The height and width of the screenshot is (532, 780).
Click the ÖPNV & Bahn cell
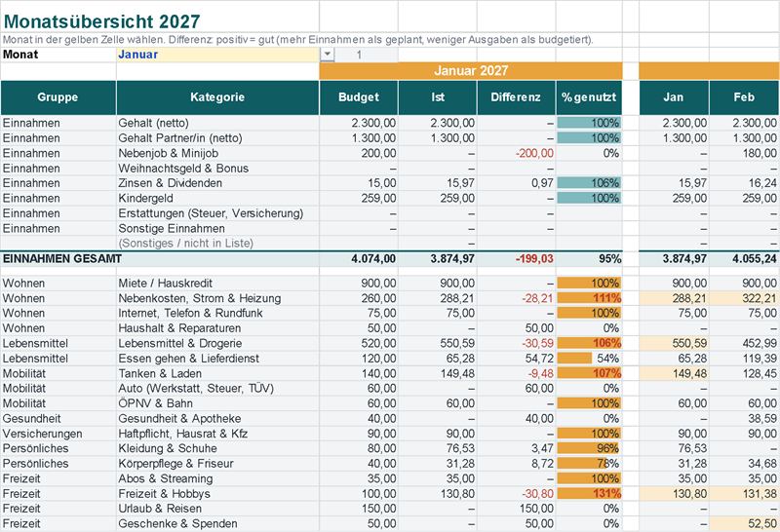[217, 403]
